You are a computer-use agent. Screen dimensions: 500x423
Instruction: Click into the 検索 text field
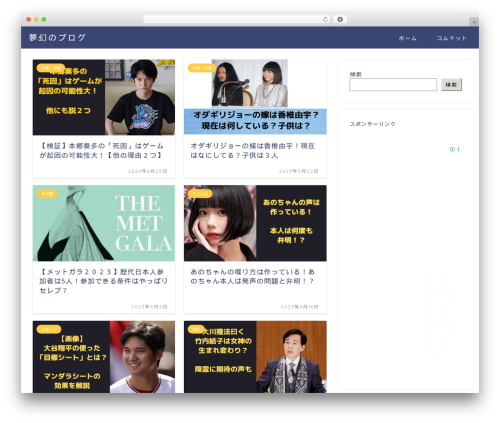click(393, 85)
